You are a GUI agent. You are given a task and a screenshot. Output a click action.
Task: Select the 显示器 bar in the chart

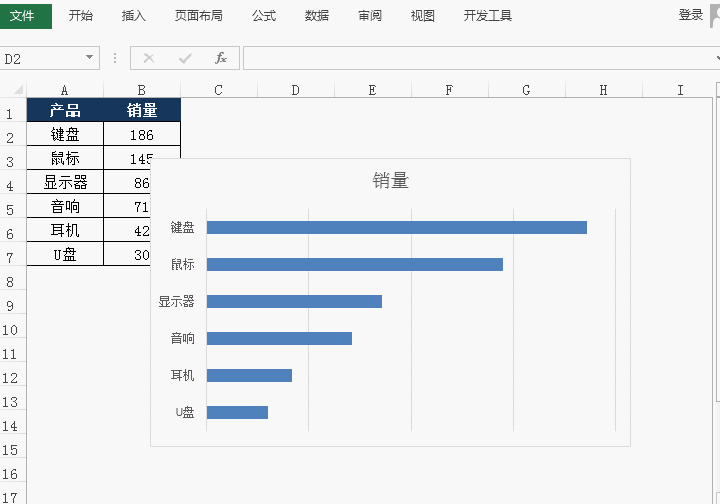pyautogui.click(x=294, y=302)
